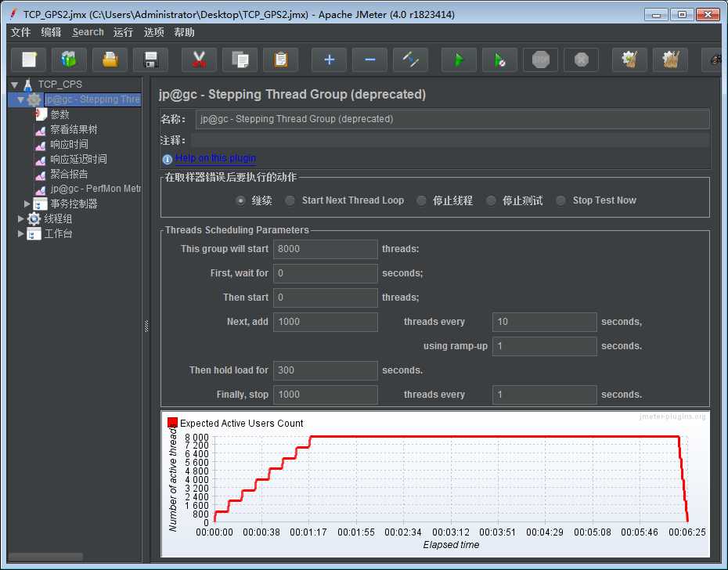Select the 停止测试 radio button
This screenshot has width=728, height=570.
pos(491,200)
